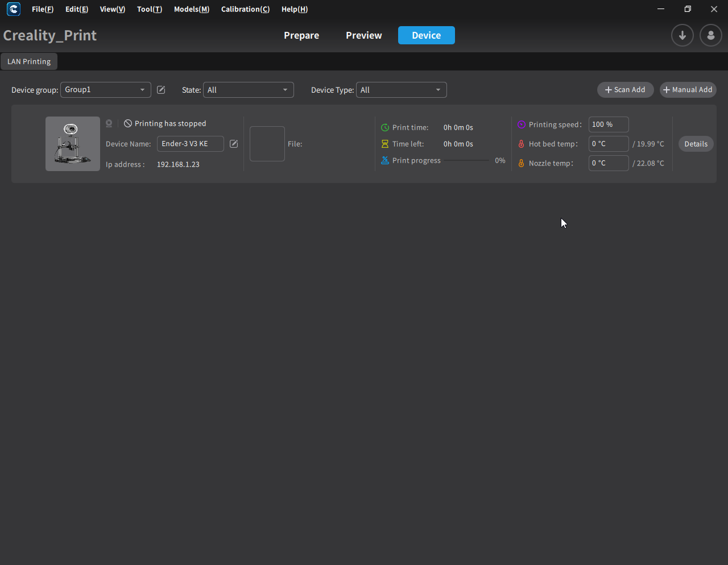Image resolution: width=728 pixels, height=565 pixels.
Task: Open the Device Type filter dropdown
Action: pyautogui.click(x=402, y=90)
